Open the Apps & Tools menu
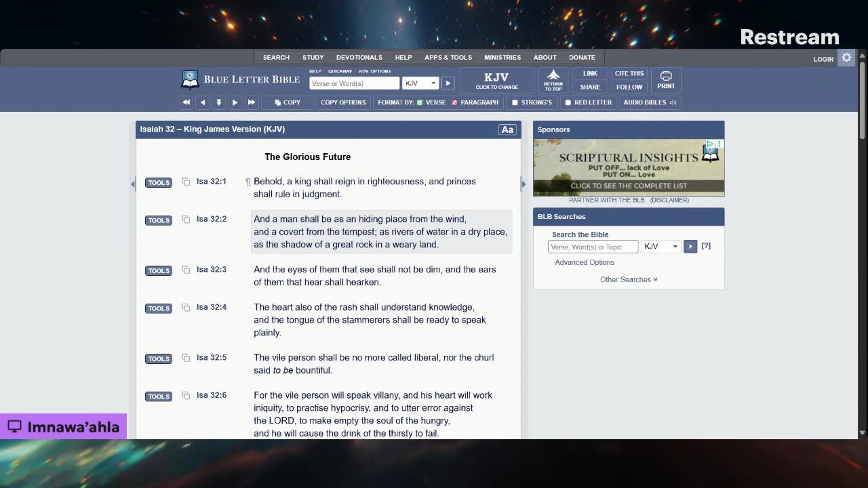Viewport: 868px width, 488px height. coord(448,58)
